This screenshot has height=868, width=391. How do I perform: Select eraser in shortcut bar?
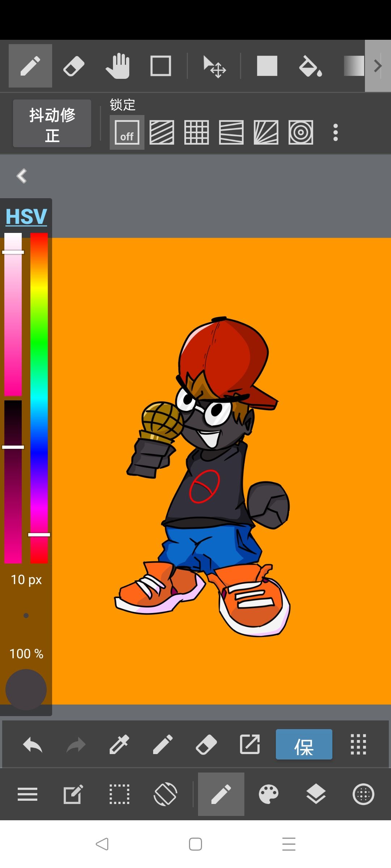pos(206,745)
